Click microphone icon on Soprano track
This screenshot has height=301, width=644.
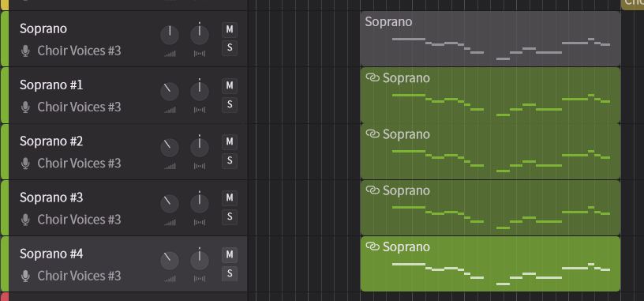pos(25,51)
